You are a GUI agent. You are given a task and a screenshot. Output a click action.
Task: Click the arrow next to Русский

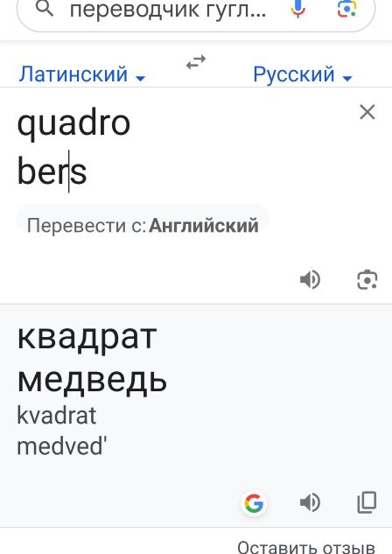tap(347, 78)
